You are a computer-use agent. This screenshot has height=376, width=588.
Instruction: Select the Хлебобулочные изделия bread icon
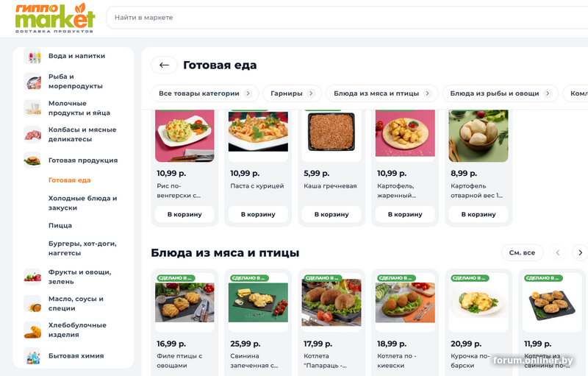point(32,330)
